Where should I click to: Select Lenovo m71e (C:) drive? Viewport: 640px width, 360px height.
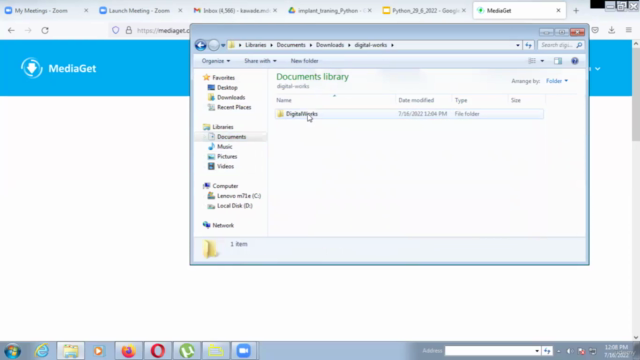238,196
